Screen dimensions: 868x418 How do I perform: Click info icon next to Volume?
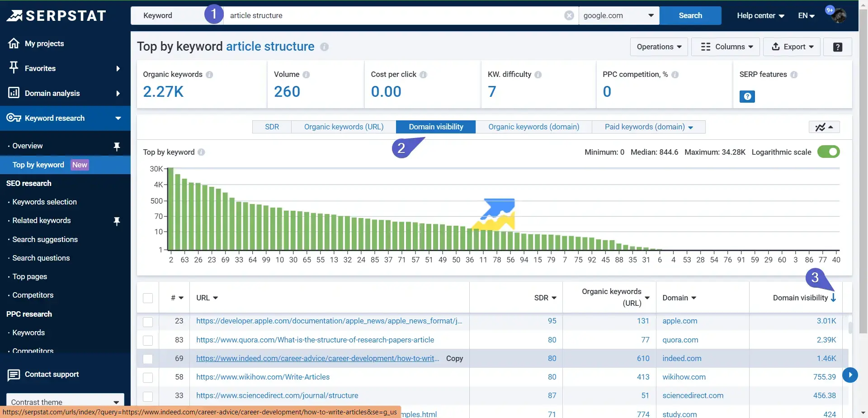(306, 75)
